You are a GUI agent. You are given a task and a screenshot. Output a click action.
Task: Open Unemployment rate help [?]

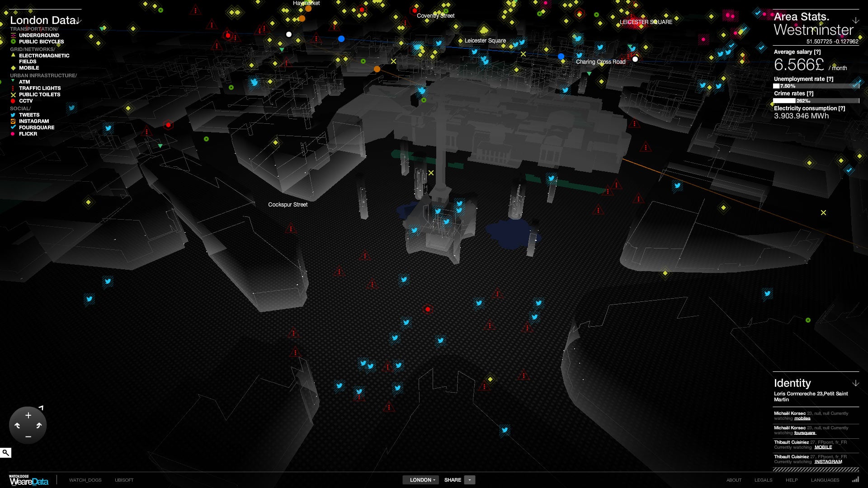(x=830, y=79)
